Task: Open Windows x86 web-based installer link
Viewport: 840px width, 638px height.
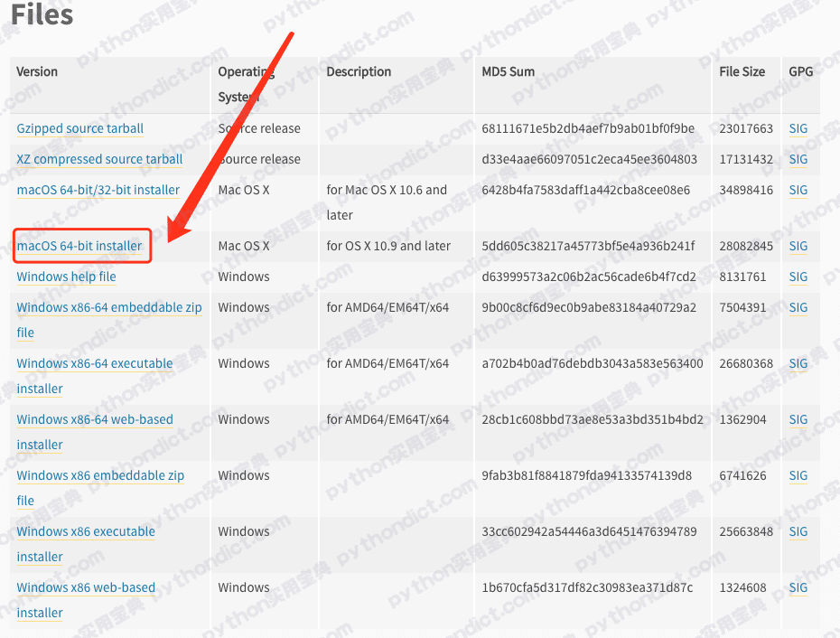Action: pyautogui.click(x=85, y=587)
